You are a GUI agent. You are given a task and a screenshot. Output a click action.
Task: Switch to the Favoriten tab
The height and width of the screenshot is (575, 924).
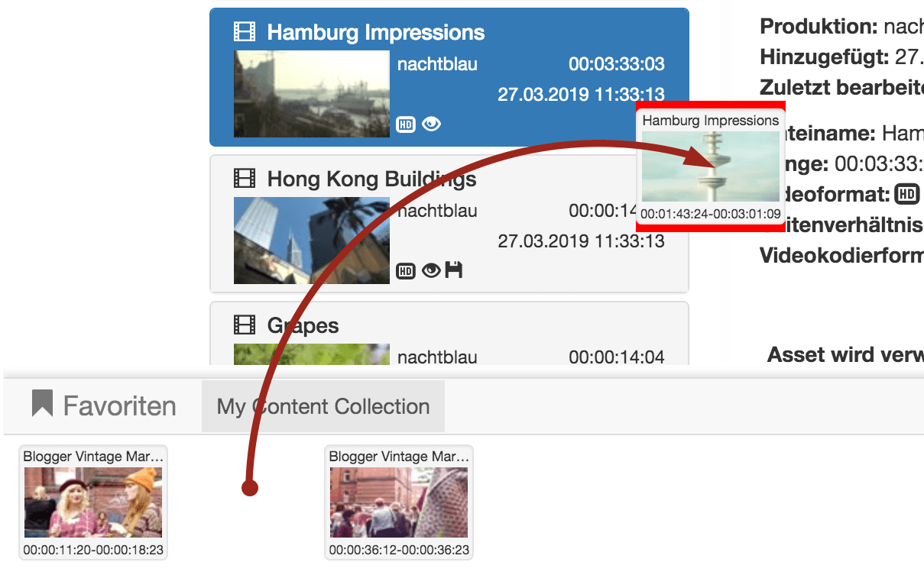point(104,405)
